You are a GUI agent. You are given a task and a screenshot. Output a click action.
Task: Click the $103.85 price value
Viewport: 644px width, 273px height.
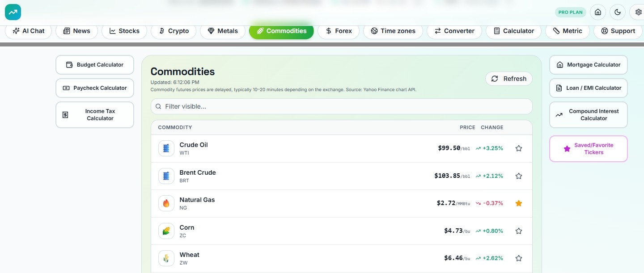[x=447, y=176]
